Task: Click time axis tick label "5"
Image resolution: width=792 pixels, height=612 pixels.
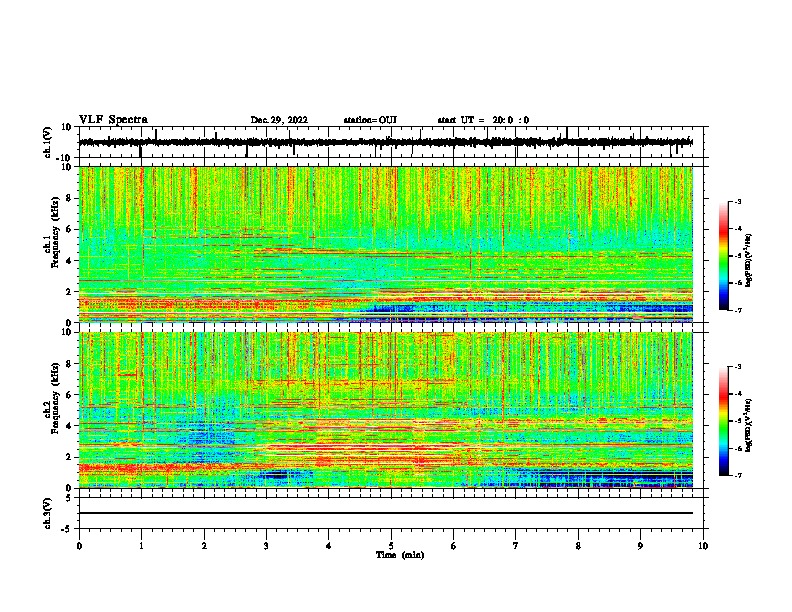Action: [x=391, y=546]
